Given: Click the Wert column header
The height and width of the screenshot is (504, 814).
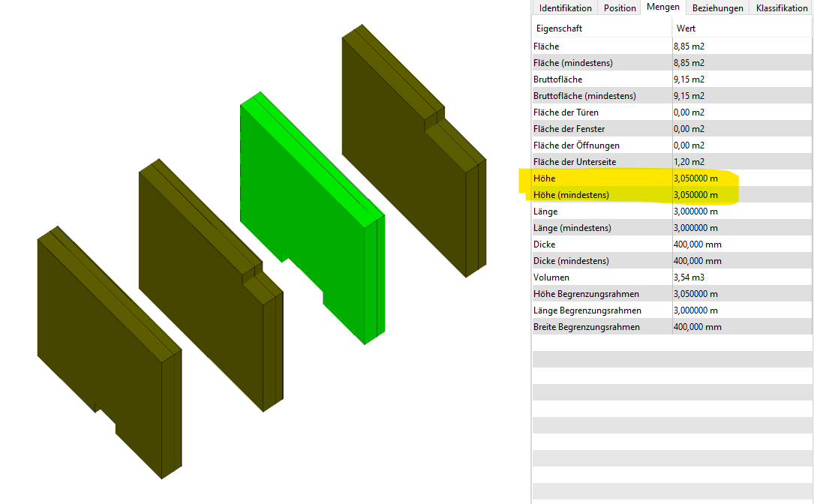Looking at the screenshot, I should [686, 28].
